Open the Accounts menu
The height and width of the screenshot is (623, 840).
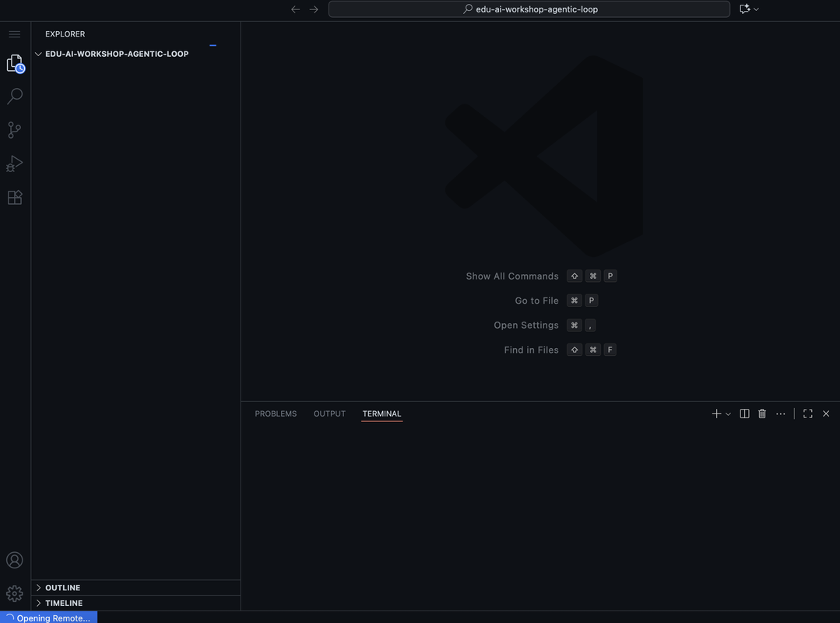pyautogui.click(x=15, y=561)
